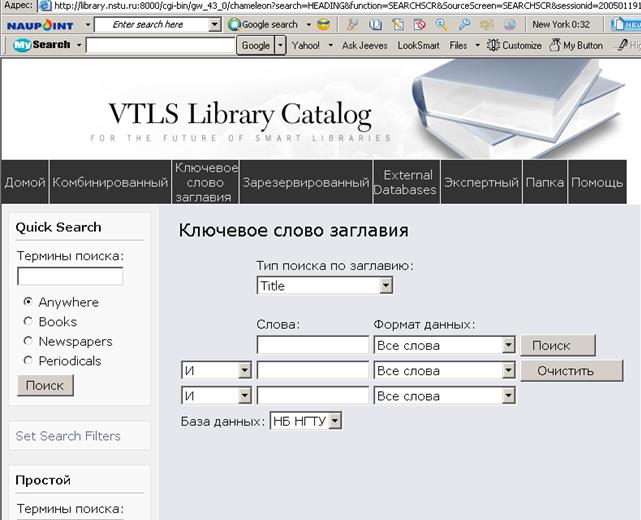Open the Комбинированный navigation tab
This screenshot has height=520, width=641.
point(110,183)
